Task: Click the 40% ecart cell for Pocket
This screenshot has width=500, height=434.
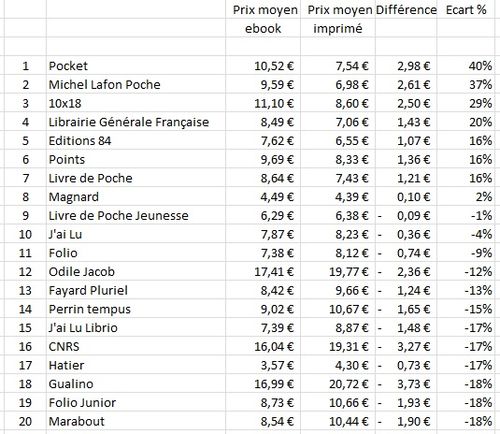Action: pyautogui.click(x=466, y=66)
